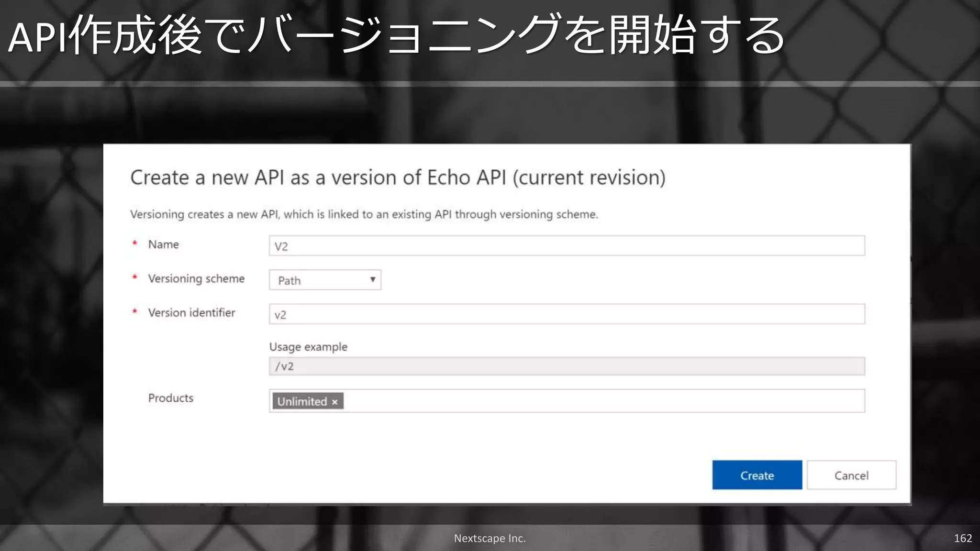Click the blue Create button

coord(757,475)
